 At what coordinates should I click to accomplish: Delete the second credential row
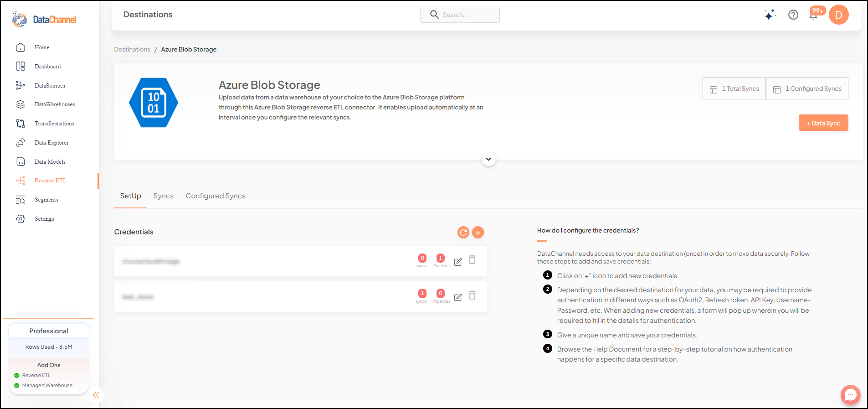(x=473, y=295)
